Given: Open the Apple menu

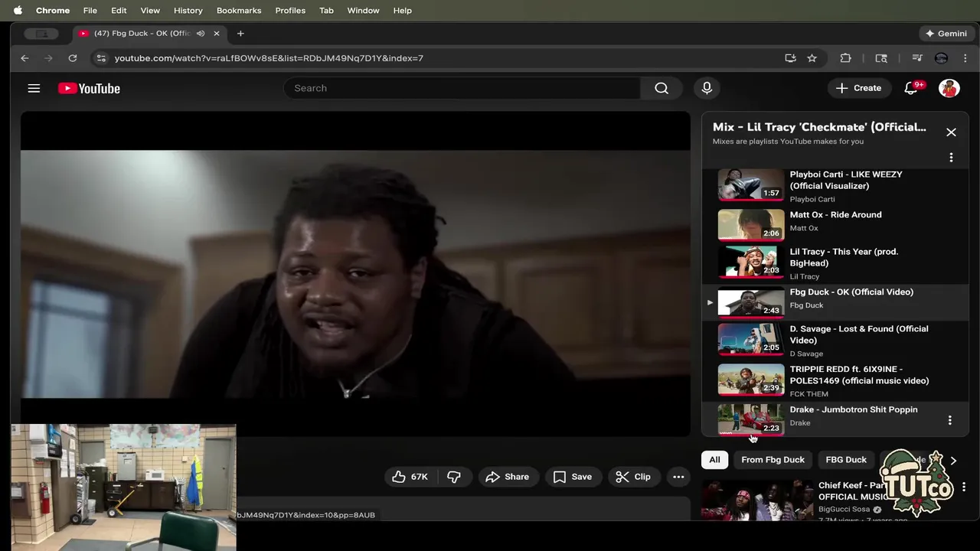Looking at the screenshot, I should coord(18,11).
